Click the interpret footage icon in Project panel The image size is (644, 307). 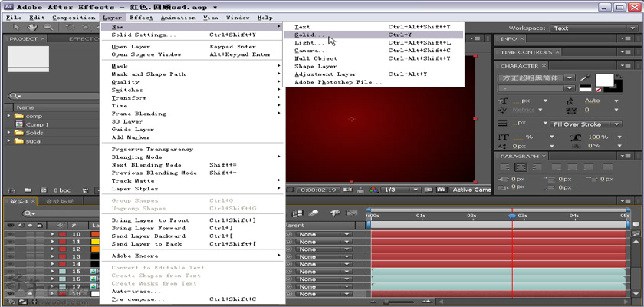tap(11, 190)
